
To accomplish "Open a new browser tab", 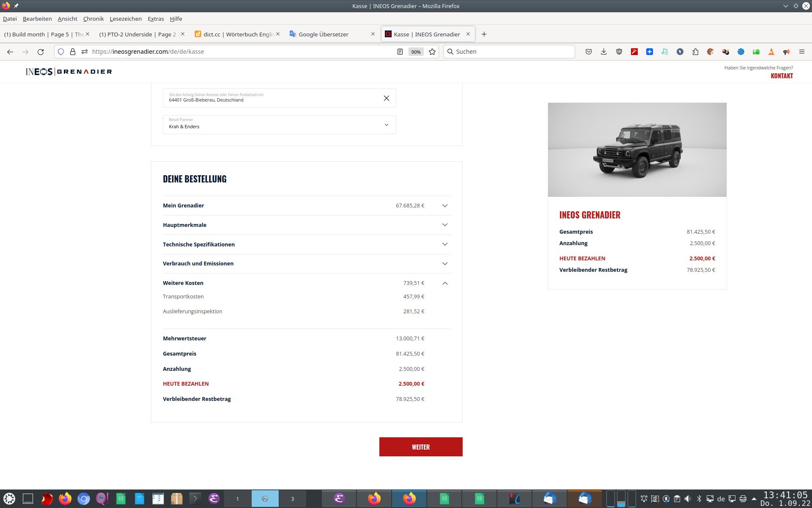I will tap(484, 34).
